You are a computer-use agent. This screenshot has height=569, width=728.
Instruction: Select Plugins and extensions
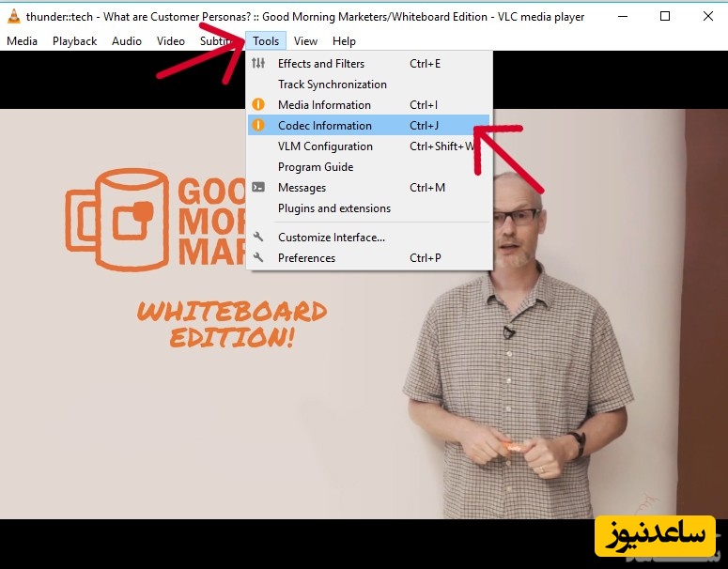334,208
